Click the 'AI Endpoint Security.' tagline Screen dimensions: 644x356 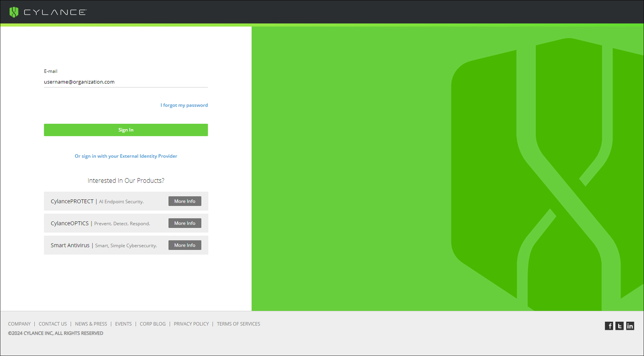pos(121,202)
